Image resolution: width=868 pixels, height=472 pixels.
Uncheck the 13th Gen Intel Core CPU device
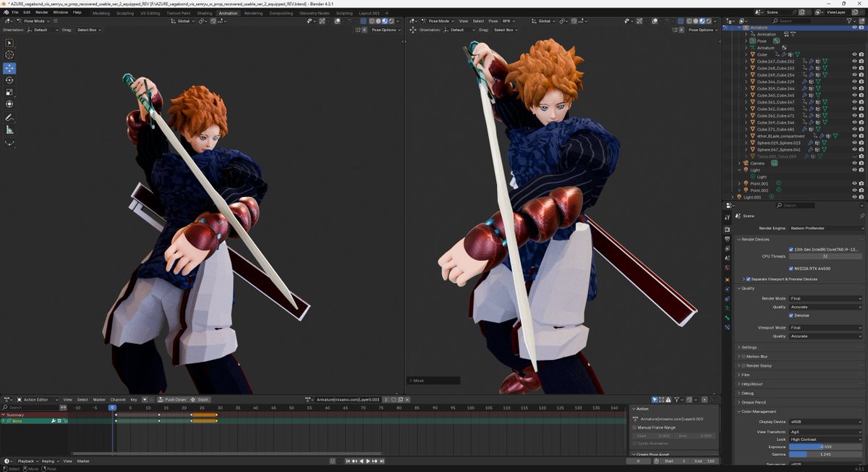(791, 249)
